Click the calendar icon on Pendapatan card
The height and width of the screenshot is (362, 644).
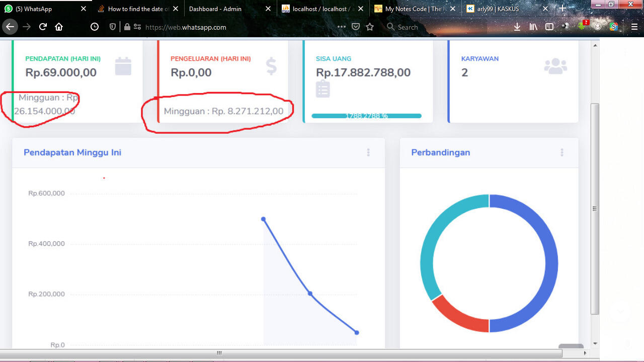click(123, 66)
